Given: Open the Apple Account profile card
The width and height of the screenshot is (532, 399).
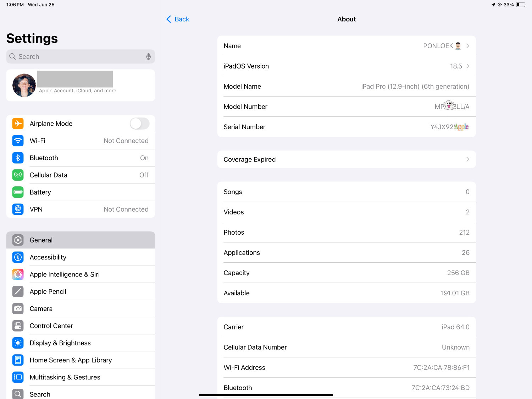Looking at the screenshot, I should (81, 85).
